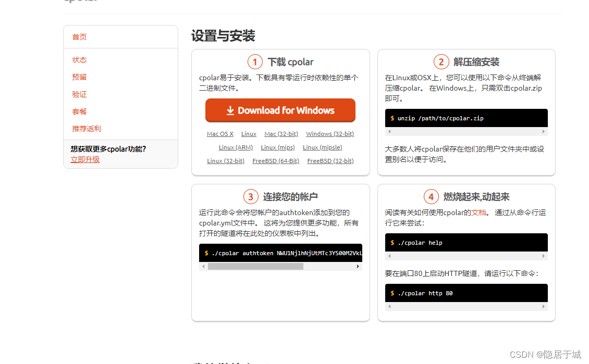Open the Linux download link

(x=249, y=134)
